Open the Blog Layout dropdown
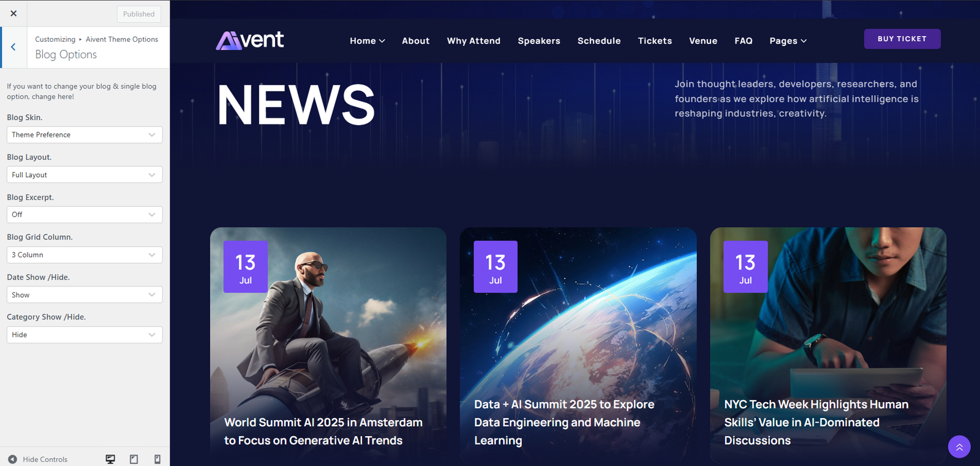The width and height of the screenshot is (980, 466). pyautogui.click(x=85, y=175)
